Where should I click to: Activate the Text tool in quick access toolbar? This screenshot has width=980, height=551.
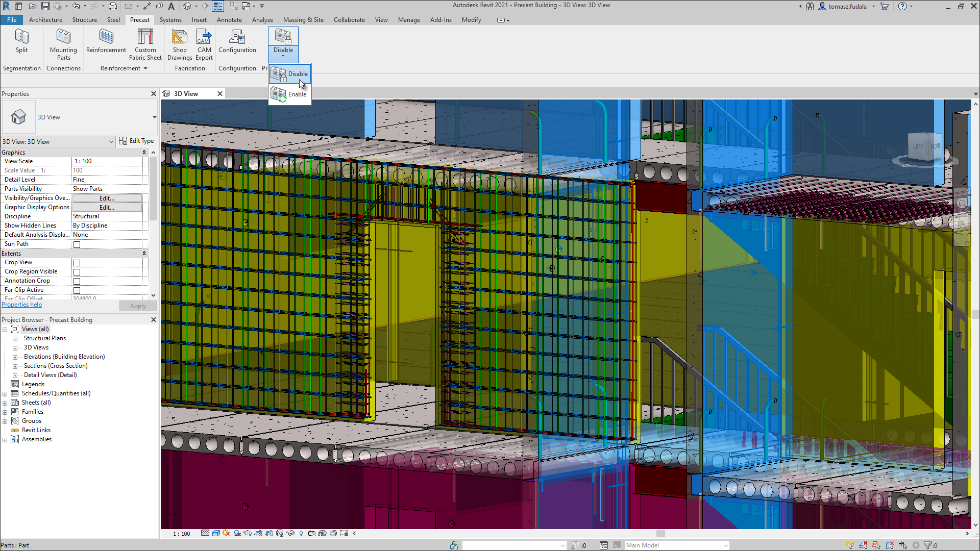click(x=171, y=6)
